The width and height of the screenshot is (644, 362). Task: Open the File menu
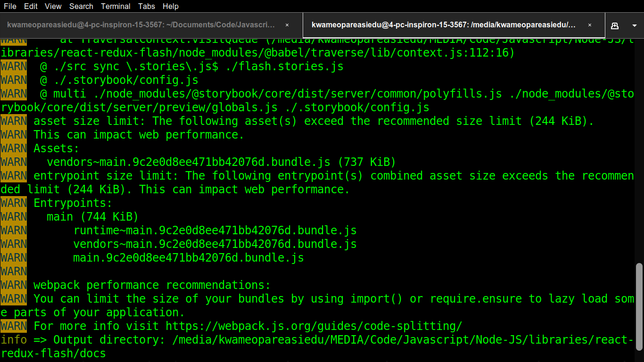point(10,6)
